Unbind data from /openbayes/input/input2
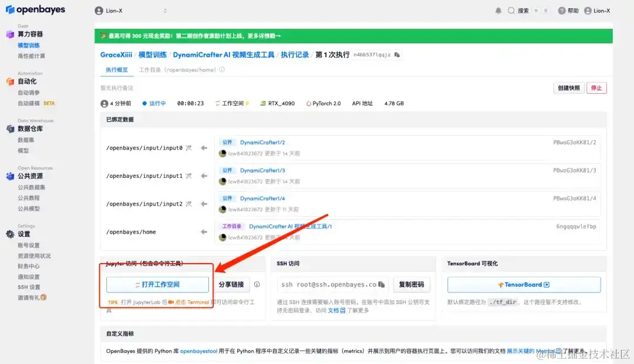This screenshot has height=364, width=634. tap(189, 204)
